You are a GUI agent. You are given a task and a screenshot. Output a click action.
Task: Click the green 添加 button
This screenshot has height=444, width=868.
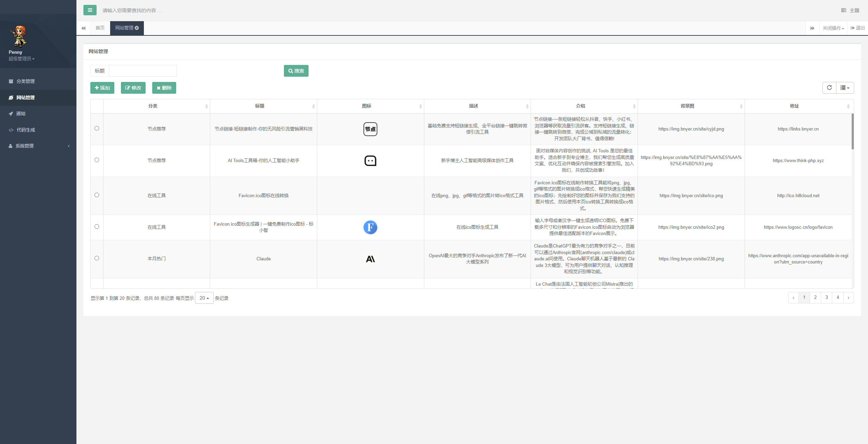point(102,88)
